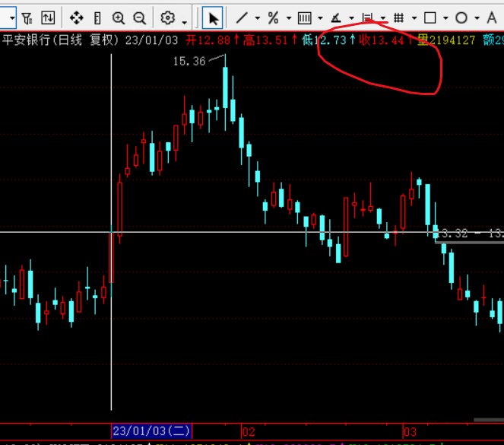The height and width of the screenshot is (445, 504).
Task: Select the four-way move pan tool
Action: tap(77, 17)
